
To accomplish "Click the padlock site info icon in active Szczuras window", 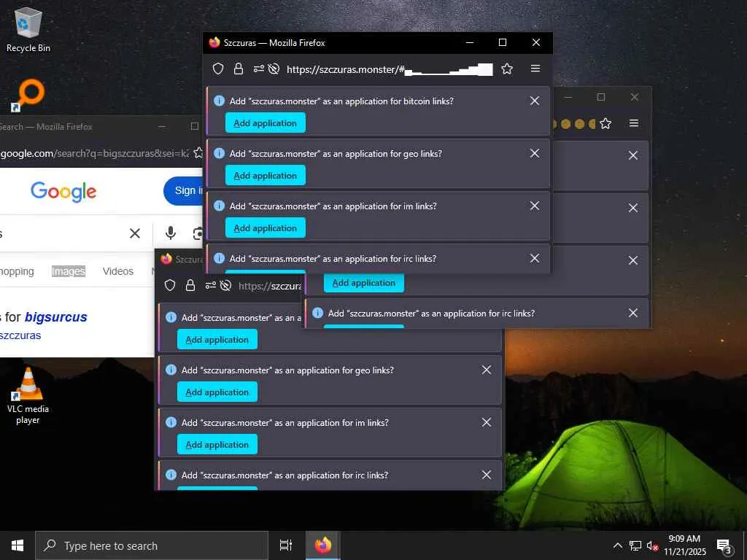I will tap(239, 69).
